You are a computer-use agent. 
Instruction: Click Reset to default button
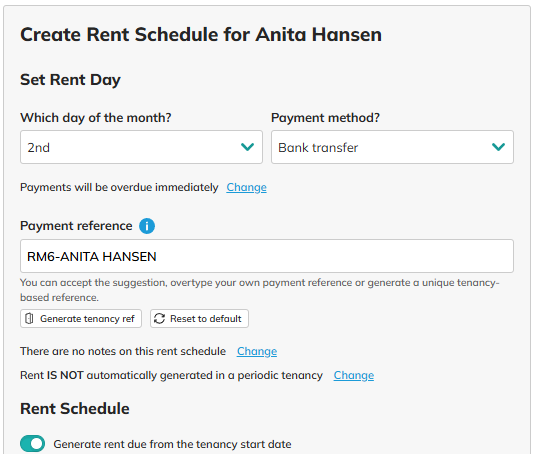tap(199, 319)
